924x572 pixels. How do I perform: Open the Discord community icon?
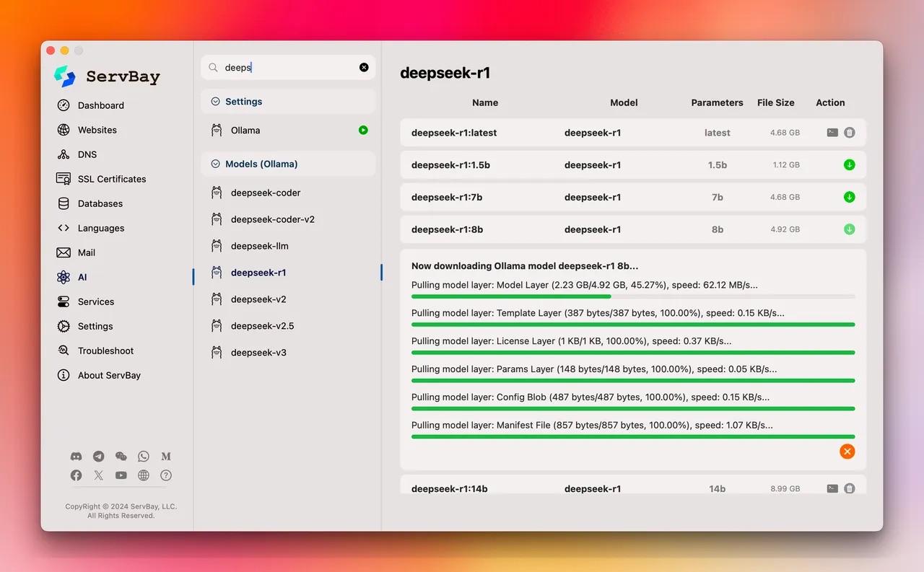pyautogui.click(x=76, y=457)
